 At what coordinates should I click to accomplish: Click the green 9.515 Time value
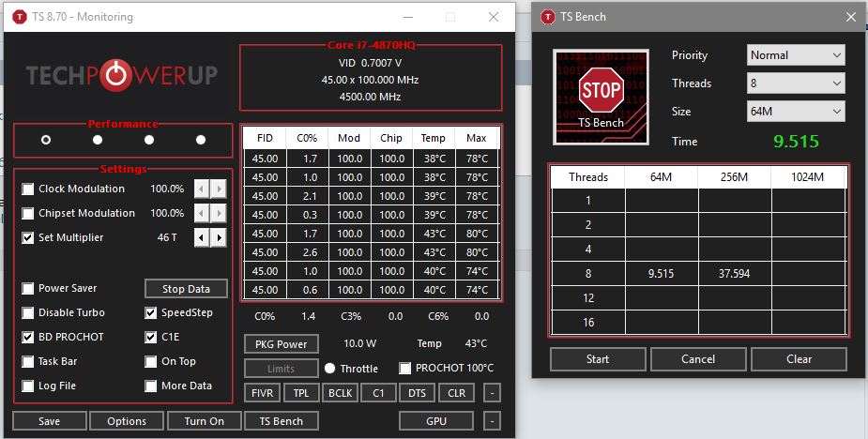[x=796, y=141]
